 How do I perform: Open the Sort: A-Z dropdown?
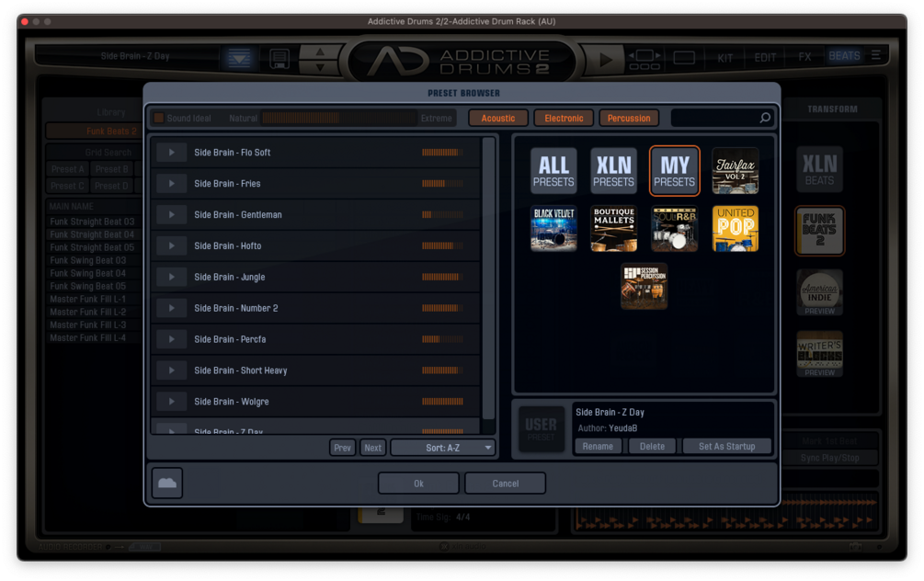coord(442,448)
